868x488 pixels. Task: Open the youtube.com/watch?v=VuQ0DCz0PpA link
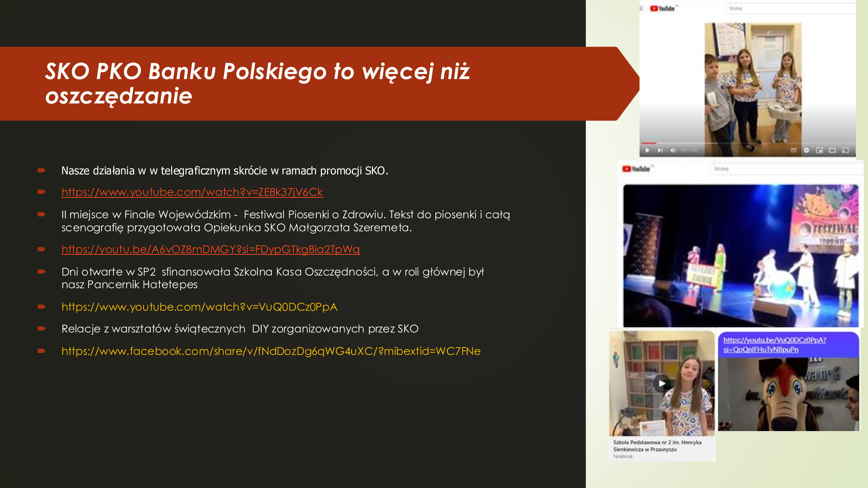pos(200,307)
